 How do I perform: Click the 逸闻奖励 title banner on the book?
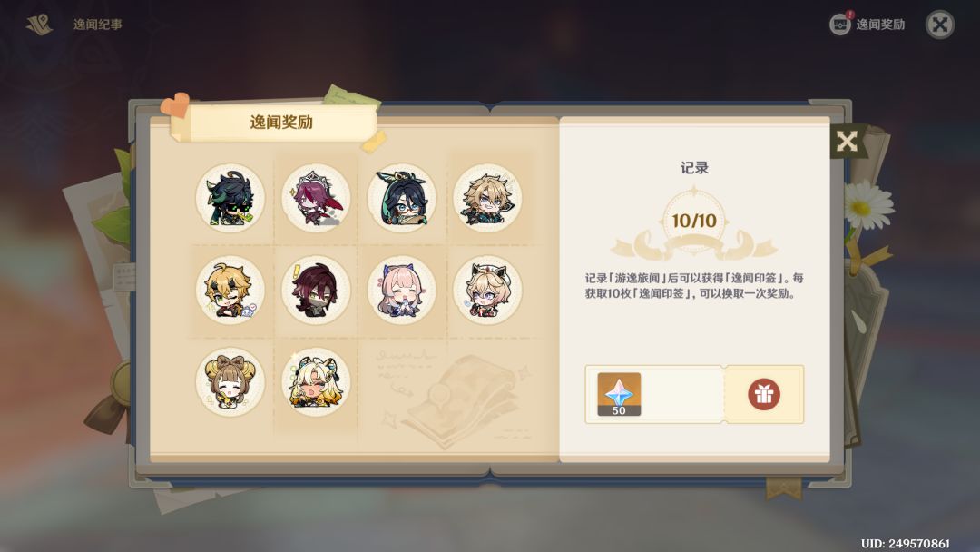click(280, 123)
